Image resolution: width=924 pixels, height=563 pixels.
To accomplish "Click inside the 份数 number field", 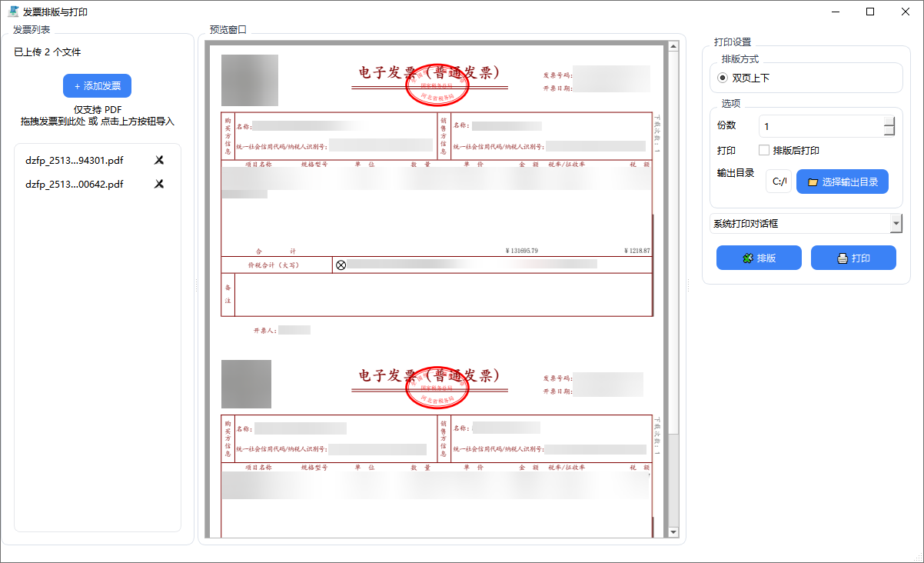I will [x=819, y=126].
